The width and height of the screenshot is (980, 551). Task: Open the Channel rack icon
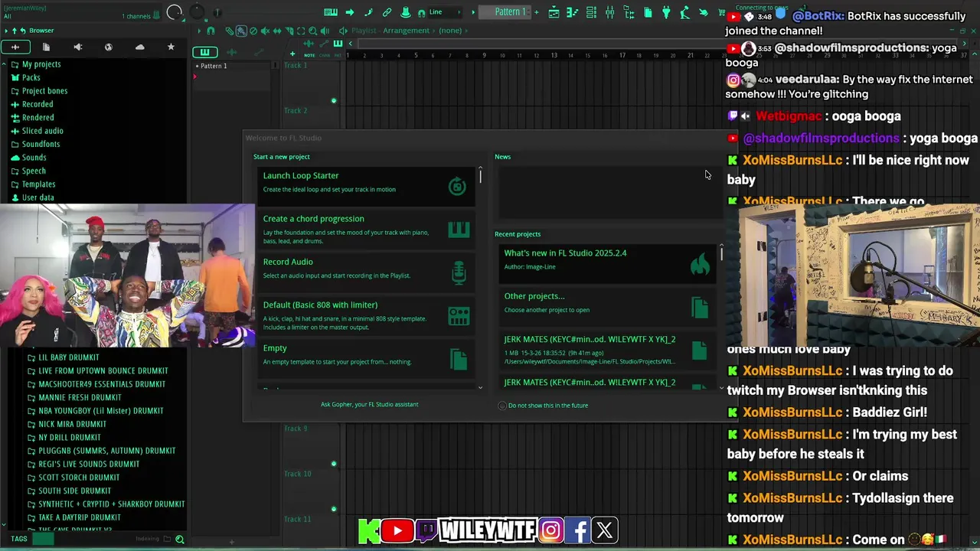(x=591, y=12)
